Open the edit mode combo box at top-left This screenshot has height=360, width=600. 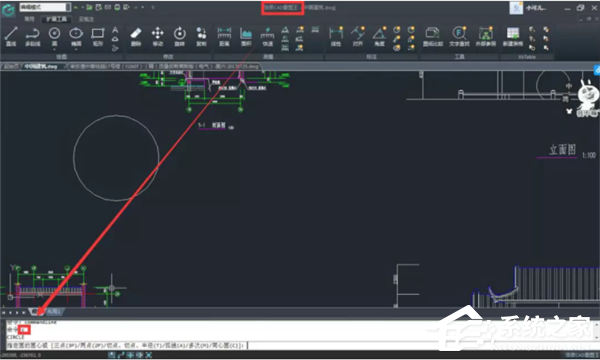45,7
